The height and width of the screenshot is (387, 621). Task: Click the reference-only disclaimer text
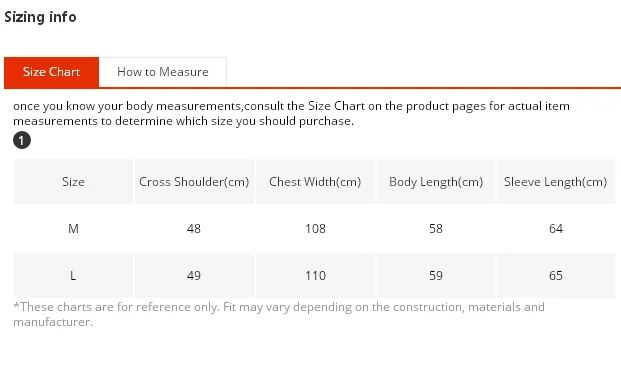click(x=279, y=315)
